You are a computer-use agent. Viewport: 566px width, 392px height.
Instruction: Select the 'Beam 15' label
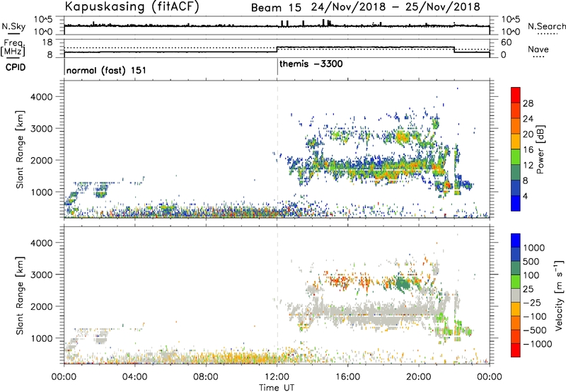pos(276,8)
